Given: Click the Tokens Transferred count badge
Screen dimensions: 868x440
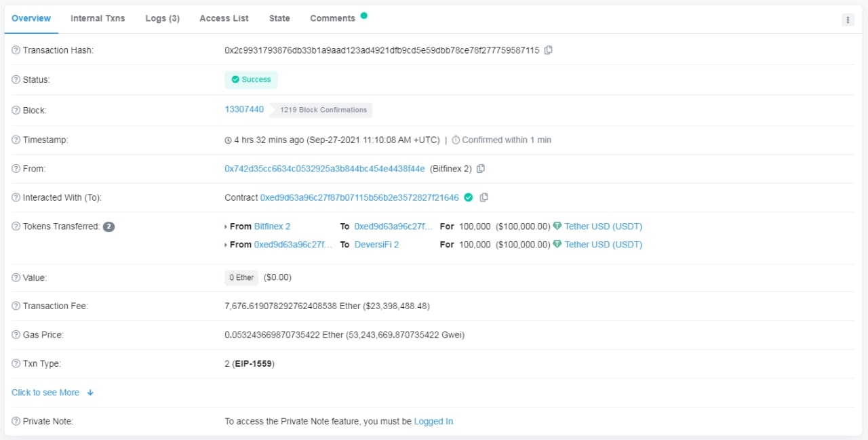Looking at the screenshot, I should pyautogui.click(x=108, y=226).
